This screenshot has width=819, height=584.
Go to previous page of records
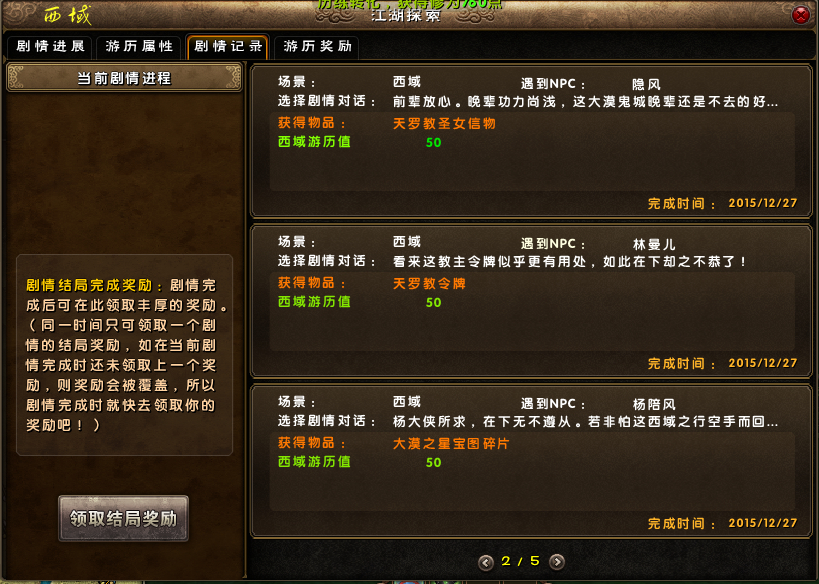[x=486, y=562]
